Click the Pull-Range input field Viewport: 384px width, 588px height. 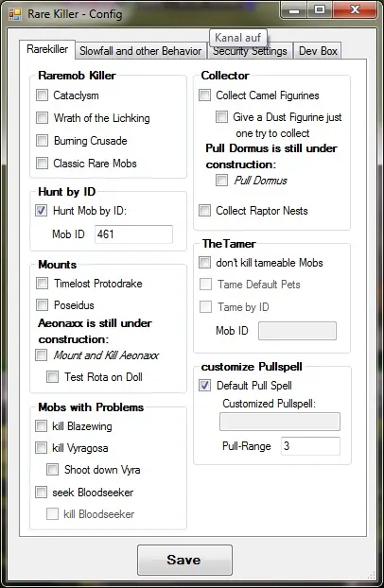pyautogui.click(x=310, y=446)
